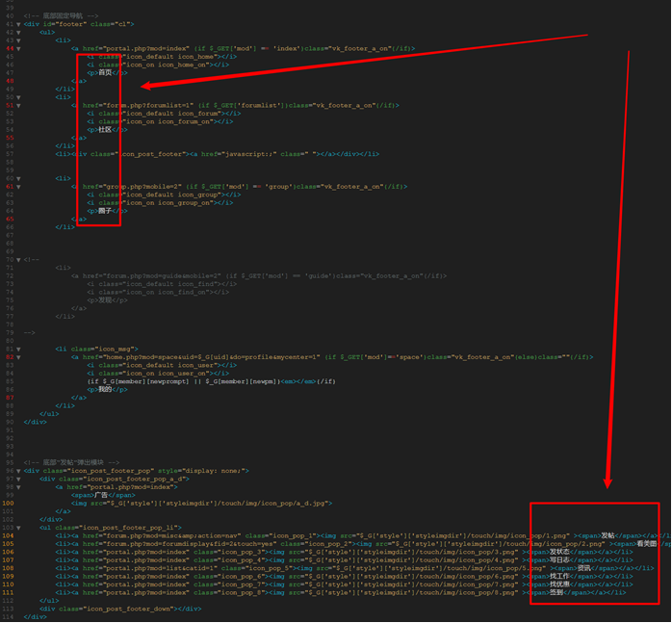Collapse the li fold arrow at line 60
Screen dimensions: 672x623
point(18,179)
